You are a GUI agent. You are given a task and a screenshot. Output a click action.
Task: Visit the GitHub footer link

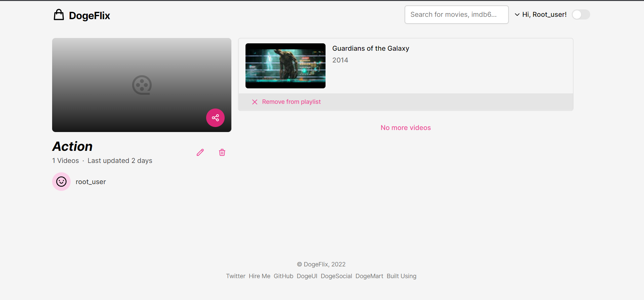pos(283,276)
